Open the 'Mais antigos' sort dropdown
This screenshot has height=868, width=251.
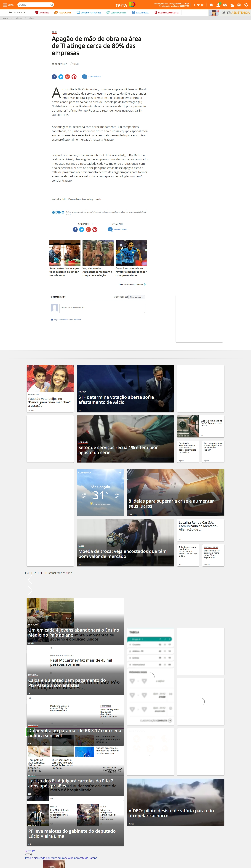[x=137, y=297]
